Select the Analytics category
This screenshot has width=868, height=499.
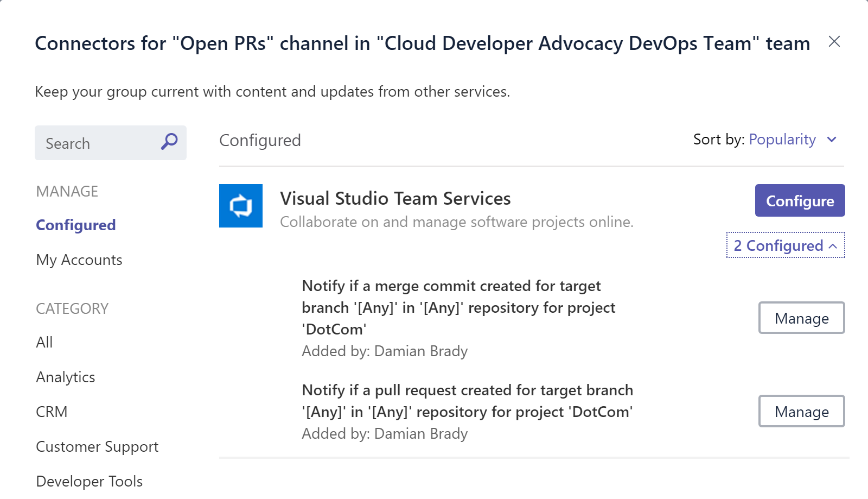66,377
